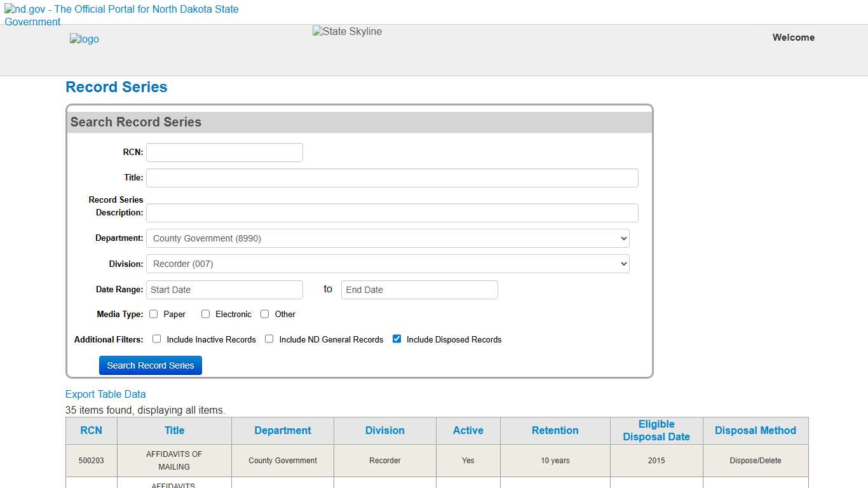This screenshot has width=868, height=488.
Task: Enable the Electronic media type checkbox
Action: click(205, 313)
